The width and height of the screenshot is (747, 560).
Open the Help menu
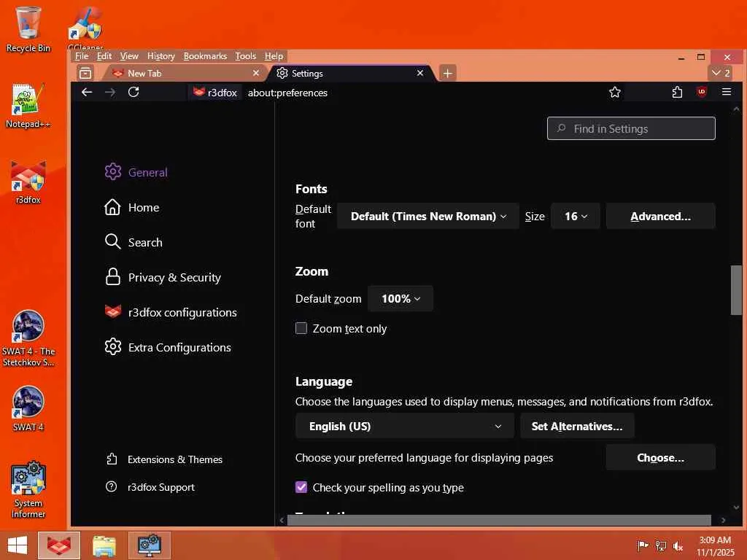coord(274,55)
